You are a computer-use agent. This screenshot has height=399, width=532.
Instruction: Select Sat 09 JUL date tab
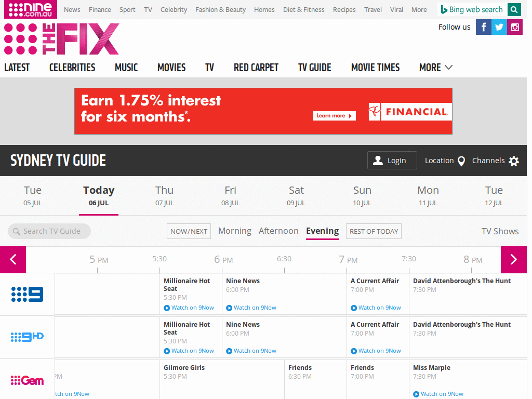pos(296,196)
